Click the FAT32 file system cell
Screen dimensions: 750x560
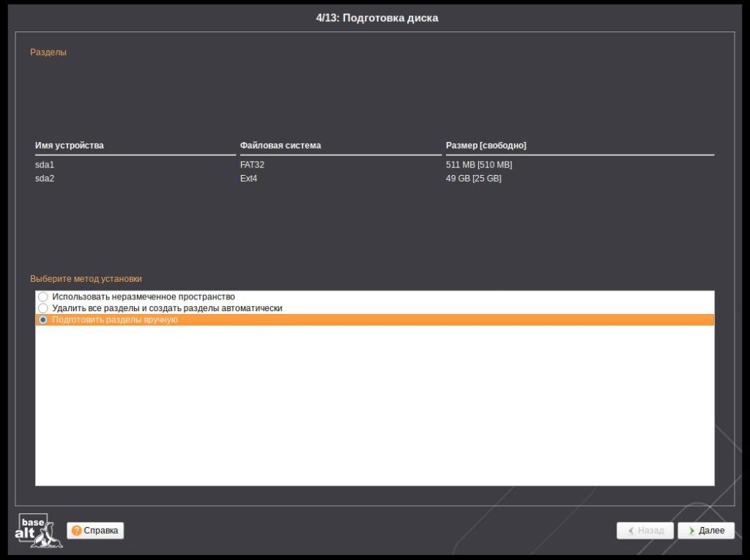pos(252,165)
